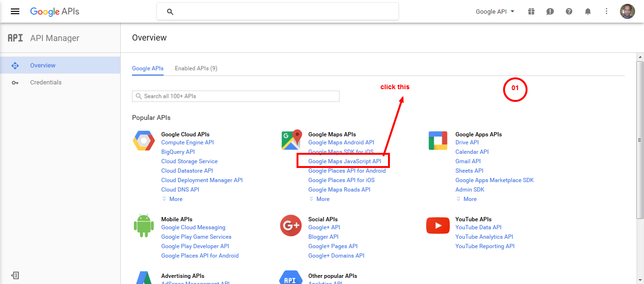The image size is (644, 284).
Task: Open BigQuery API link
Action: [x=178, y=152]
